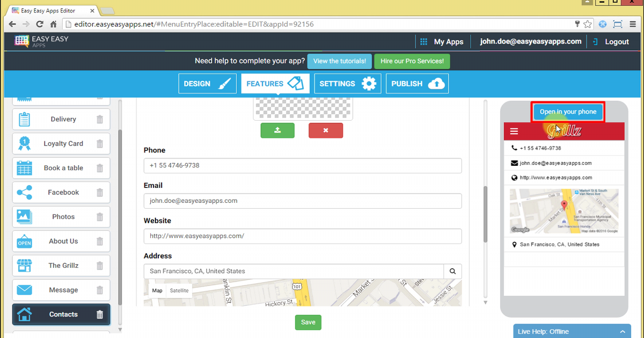Image resolution: width=644 pixels, height=338 pixels.
Task: Click the address search magnifier icon
Action: pyautogui.click(x=452, y=271)
